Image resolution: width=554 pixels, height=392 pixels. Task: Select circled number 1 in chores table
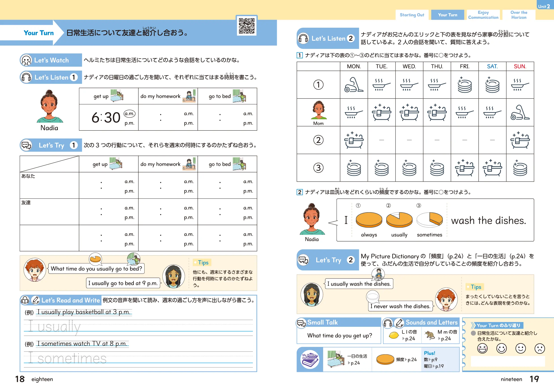[318, 85]
